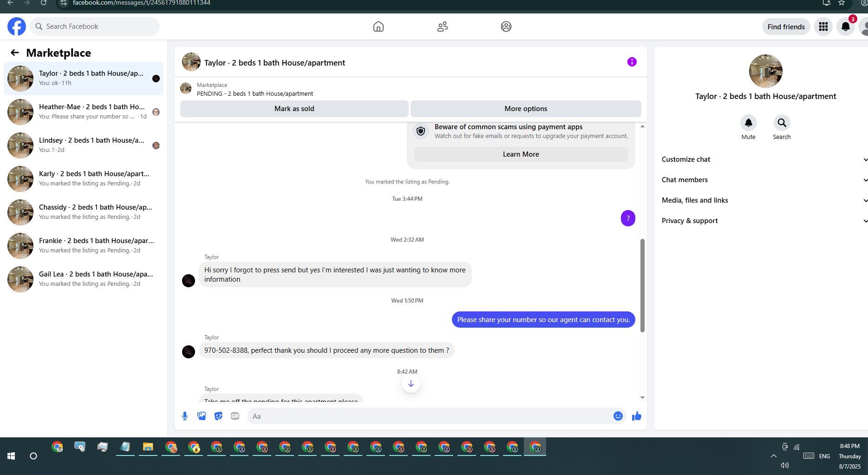868x475 pixels.
Task: Open the notifications bell
Action: pos(846,26)
